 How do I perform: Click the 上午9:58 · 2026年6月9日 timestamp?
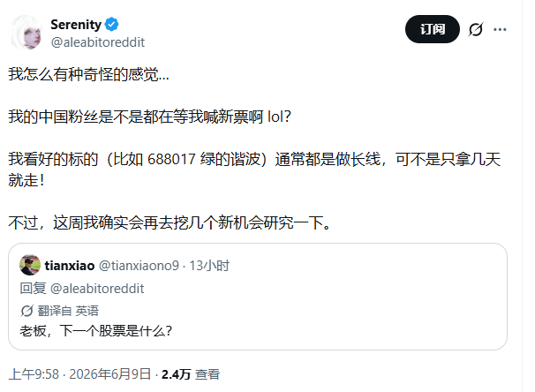tap(79, 374)
